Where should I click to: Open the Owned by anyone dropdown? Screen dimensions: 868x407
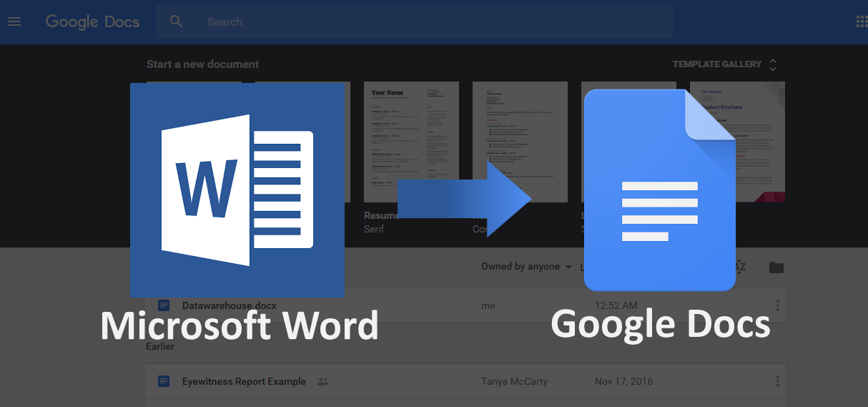click(526, 267)
